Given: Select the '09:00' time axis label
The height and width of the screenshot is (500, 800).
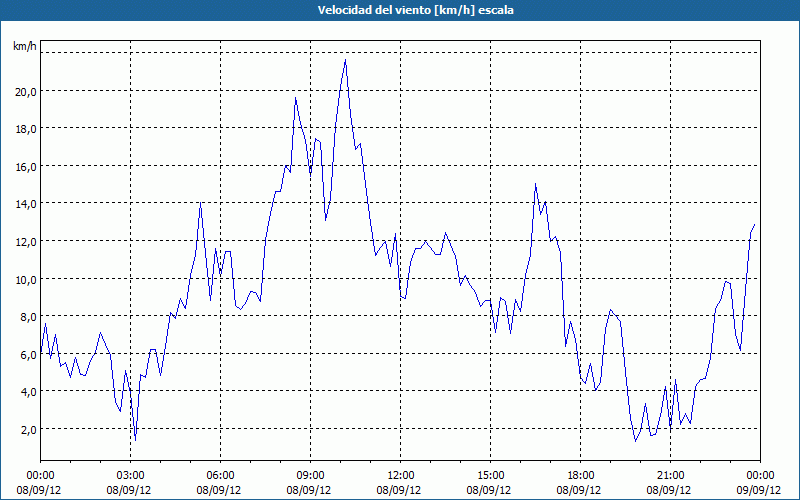Looking at the screenshot, I should [x=311, y=476].
